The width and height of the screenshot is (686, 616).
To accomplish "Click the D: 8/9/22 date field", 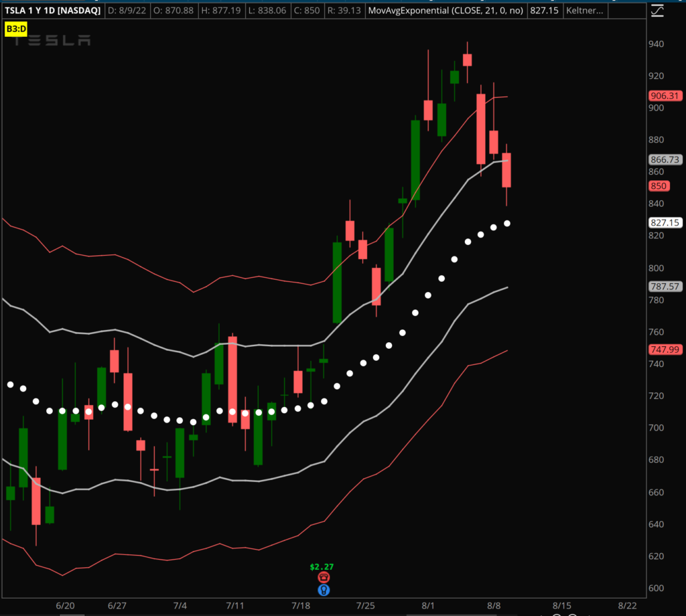I will click(127, 11).
